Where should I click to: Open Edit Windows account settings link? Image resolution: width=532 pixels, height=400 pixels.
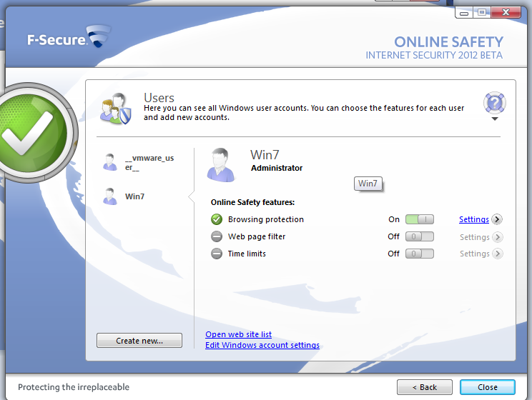262,345
